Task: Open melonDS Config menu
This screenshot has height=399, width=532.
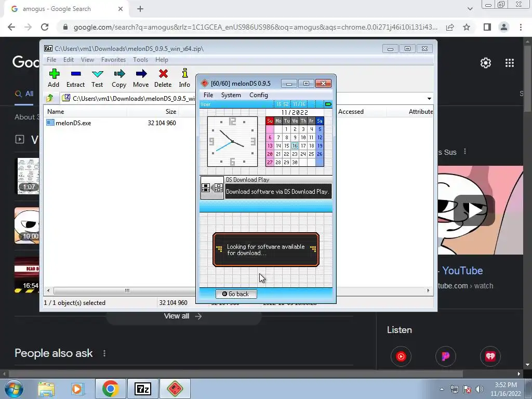Action: click(x=259, y=95)
